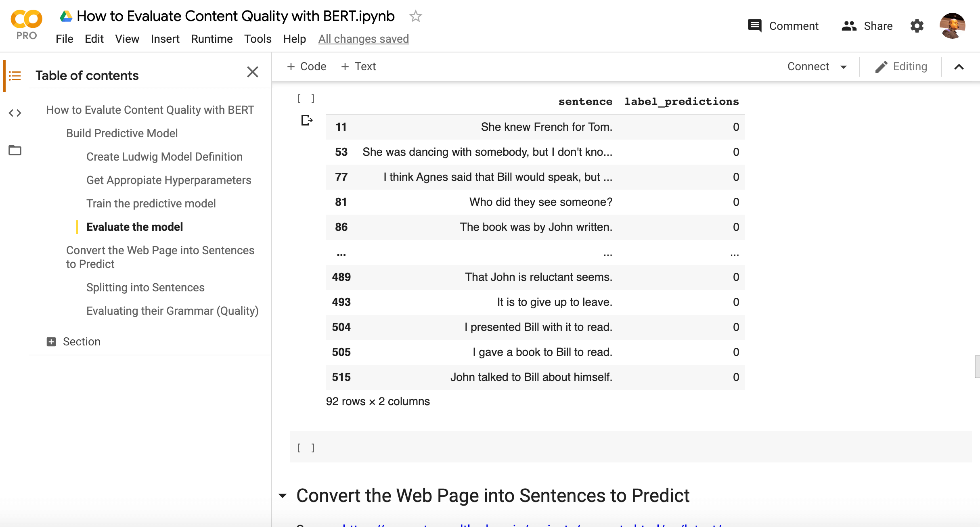Open the Runtime menu
The image size is (980, 527).
click(211, 38)
